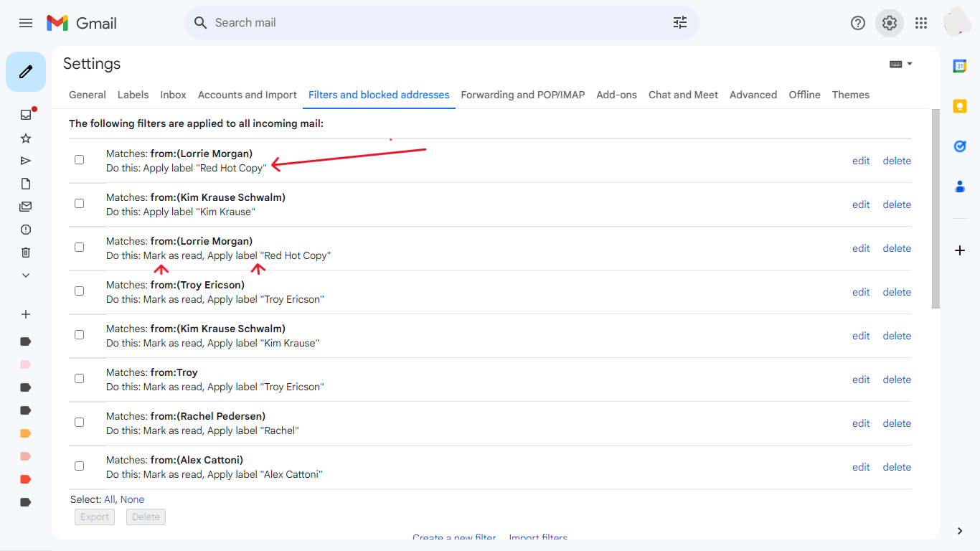
Task: Edit the Troy Ericson filter
Action: coord(860,291)
